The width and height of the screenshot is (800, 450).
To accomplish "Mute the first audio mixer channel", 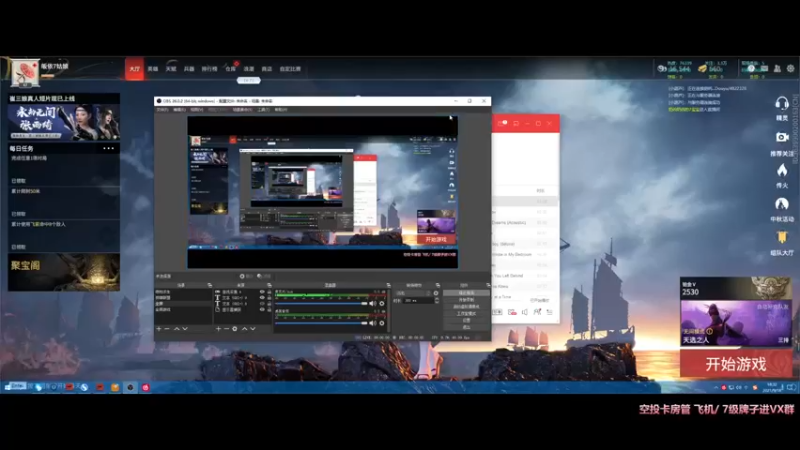I will (373, 304).
